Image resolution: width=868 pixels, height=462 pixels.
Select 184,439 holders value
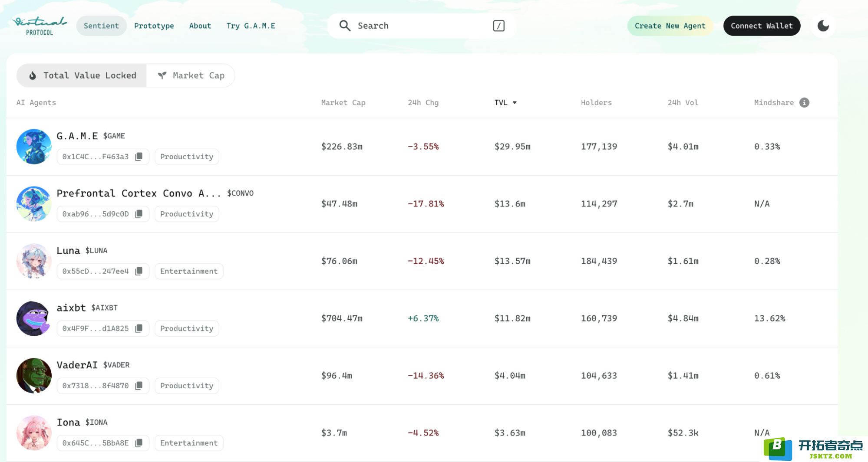[x=599, y=261]
